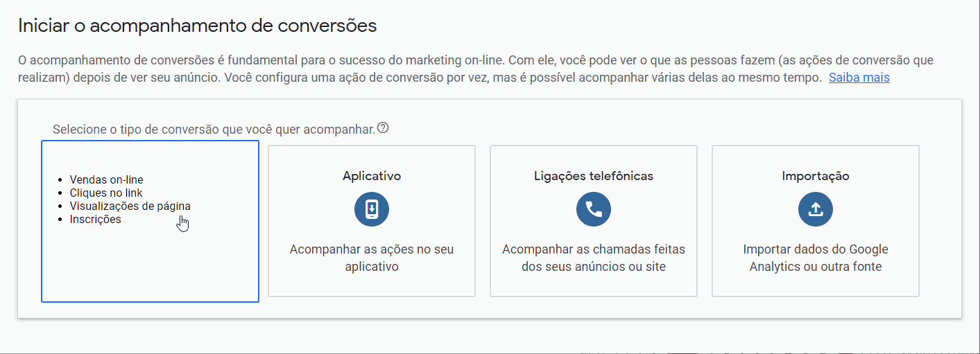Image resolution: width=980 pixels, height=354 pixels.
Task: Select the Aplicativo card title
Action: (x=372, y=176)
